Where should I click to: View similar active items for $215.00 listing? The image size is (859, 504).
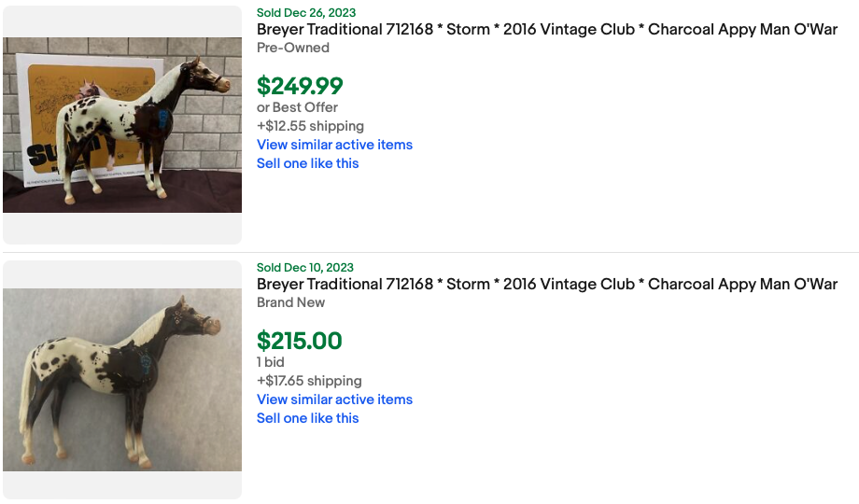point(334,399)
